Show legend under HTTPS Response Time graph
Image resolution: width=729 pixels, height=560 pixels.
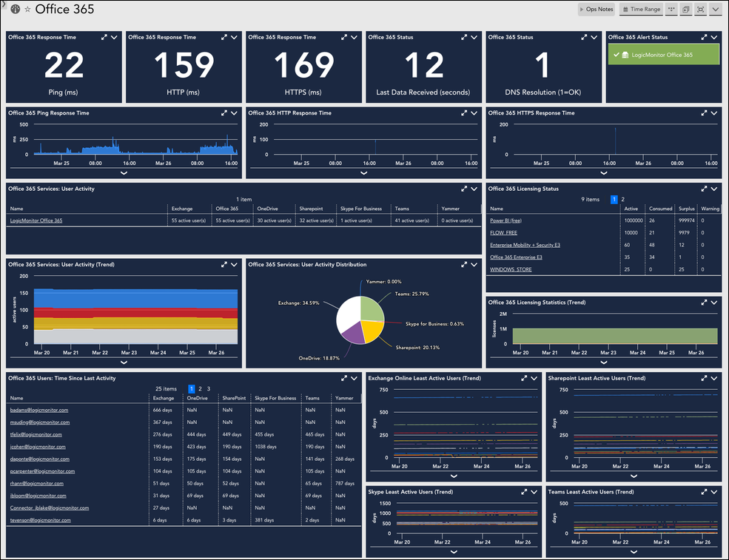(604, 173)
